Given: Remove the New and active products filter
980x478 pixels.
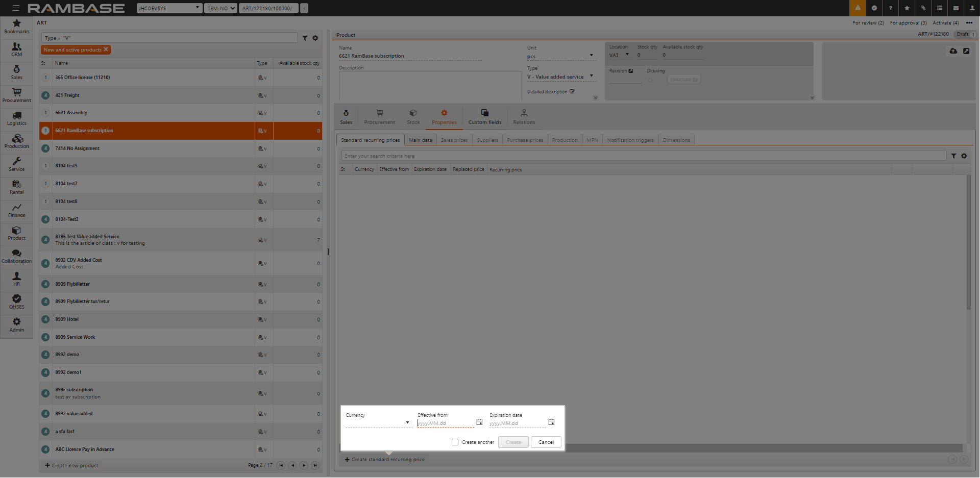Looking at the screenshot, I should point(106,49).
